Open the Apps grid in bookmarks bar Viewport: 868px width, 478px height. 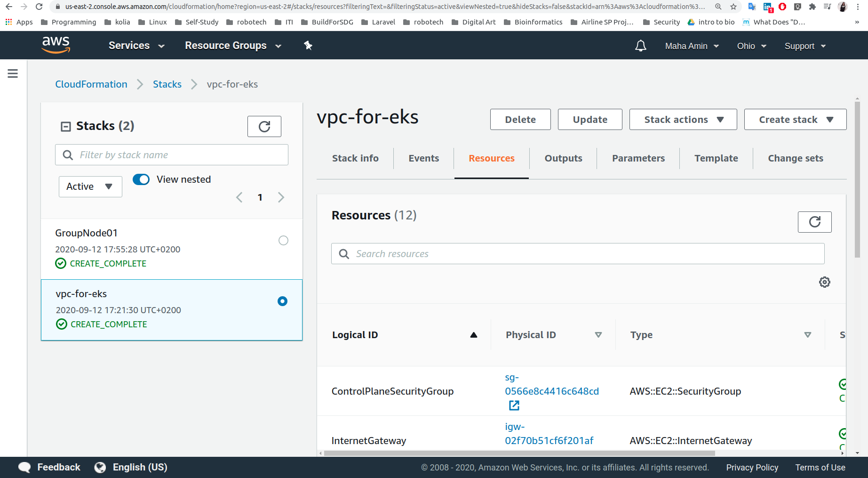19,22
